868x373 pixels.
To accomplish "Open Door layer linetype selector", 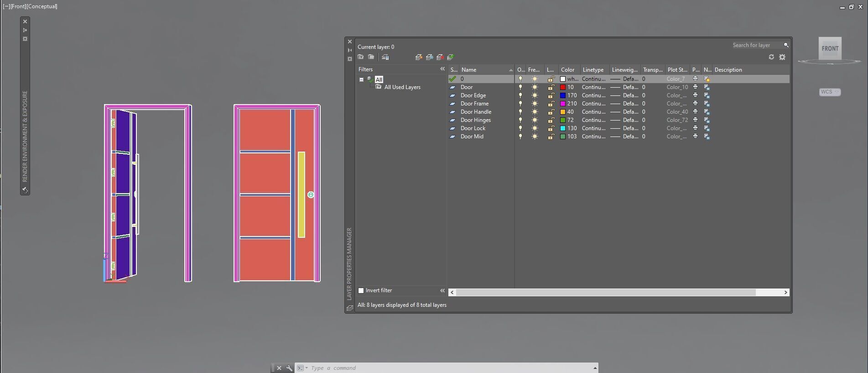I will [x=594, y=87].
